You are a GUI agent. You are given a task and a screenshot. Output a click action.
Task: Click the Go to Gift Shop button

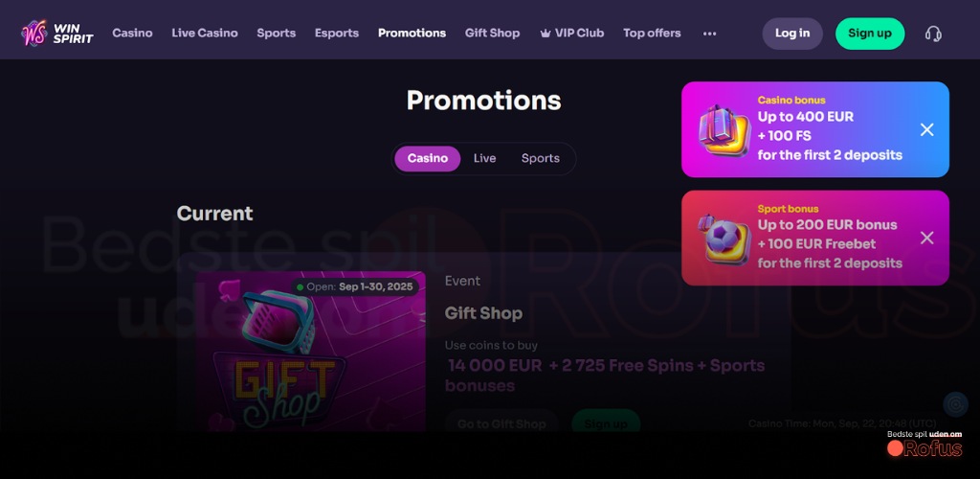[x=501, y=423]
